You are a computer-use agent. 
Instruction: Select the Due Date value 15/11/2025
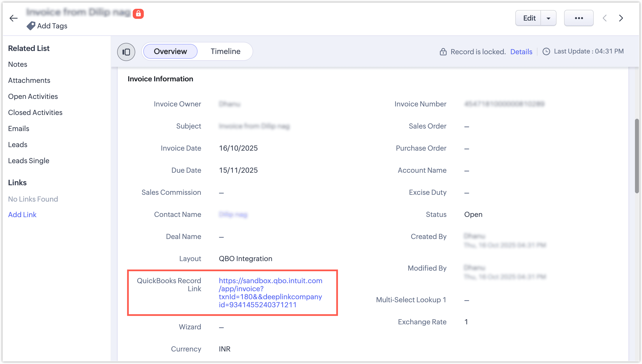238,170
